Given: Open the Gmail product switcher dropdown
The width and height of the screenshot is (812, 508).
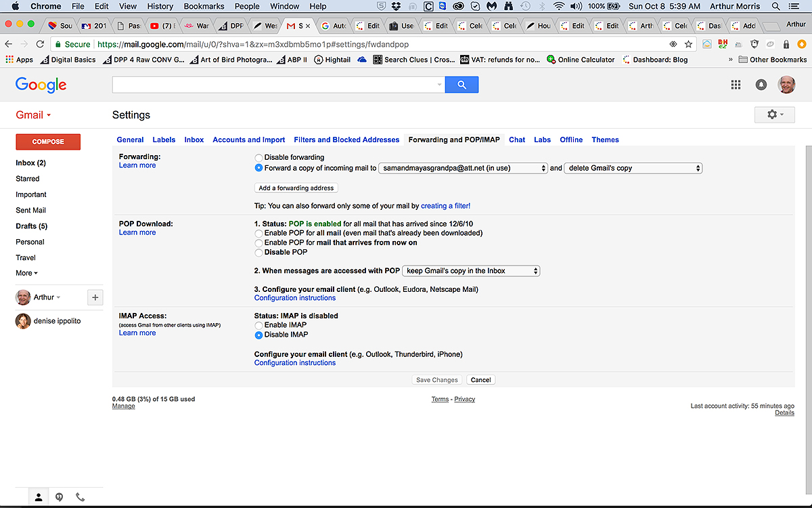Looking at the screenshot, I should tap(34, 115).
